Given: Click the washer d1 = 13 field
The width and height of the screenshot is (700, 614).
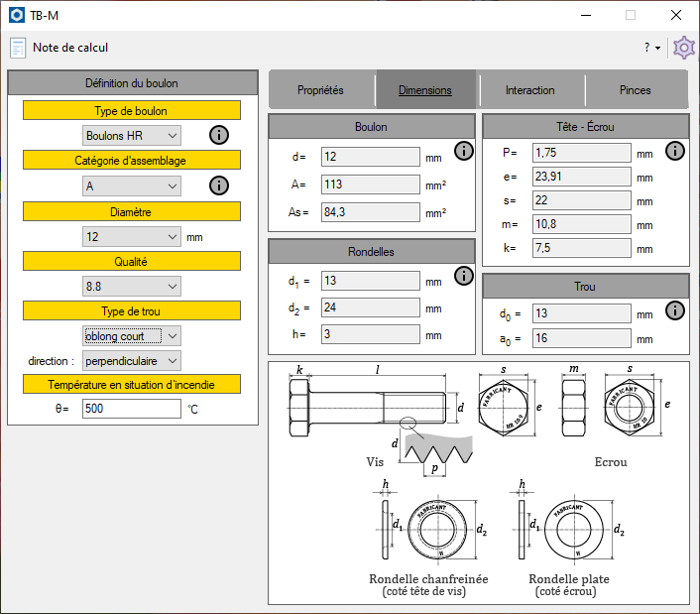Looking at the screenshot, I should click(370, 281).
